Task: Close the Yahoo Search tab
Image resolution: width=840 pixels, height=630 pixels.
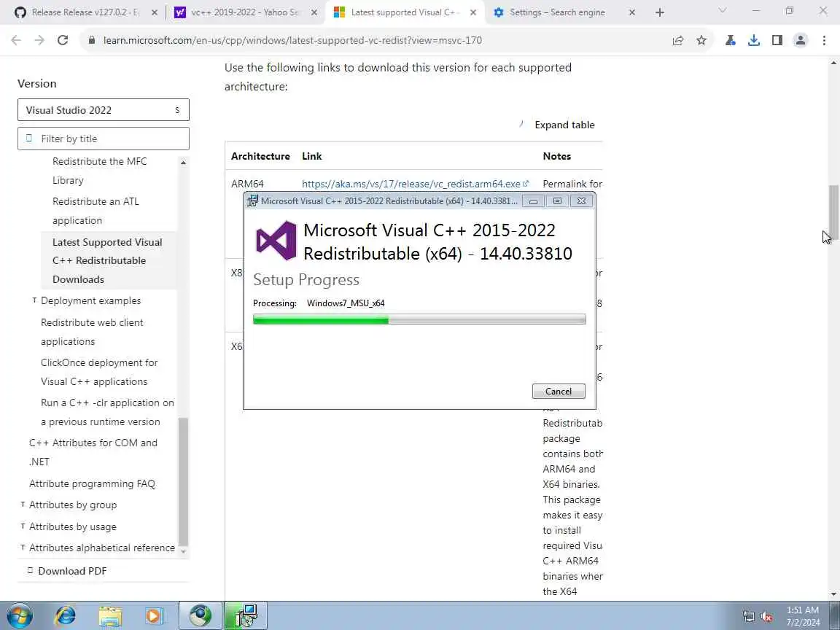Action: (x=314, y=12)
